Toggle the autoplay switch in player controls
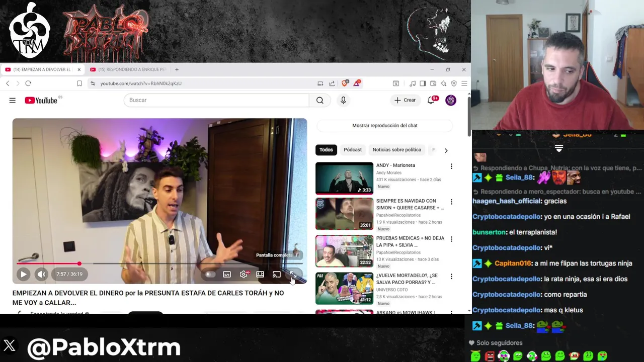The image size is (644, 362). click(x=210, y=274)
